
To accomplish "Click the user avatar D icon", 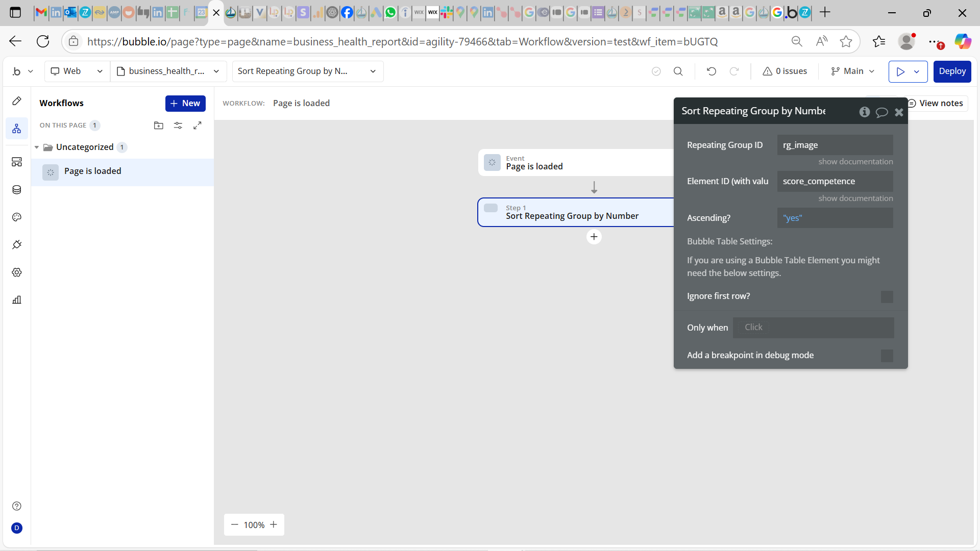I will pyautogui.click(x=17, y=528).
